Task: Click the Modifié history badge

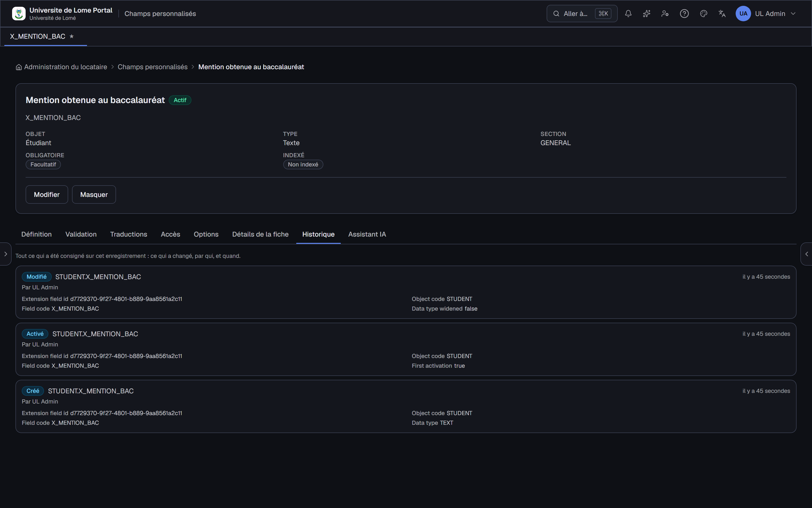Action: (x=36, y=276)
